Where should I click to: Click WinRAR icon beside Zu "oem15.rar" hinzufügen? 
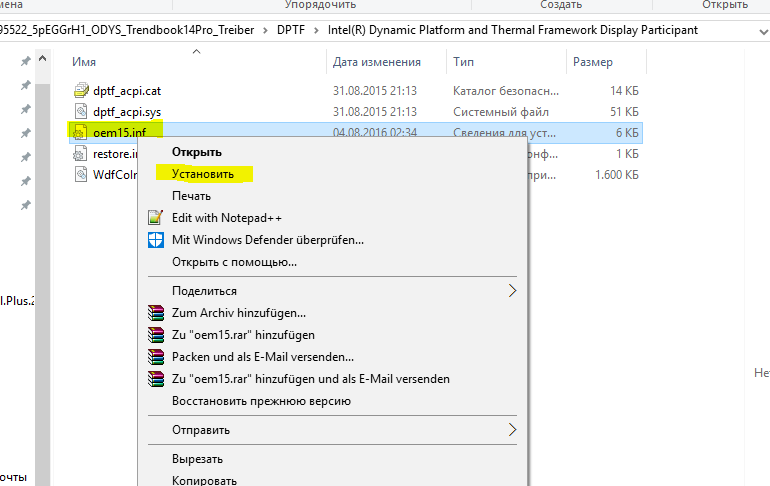[x=156, y=335]
